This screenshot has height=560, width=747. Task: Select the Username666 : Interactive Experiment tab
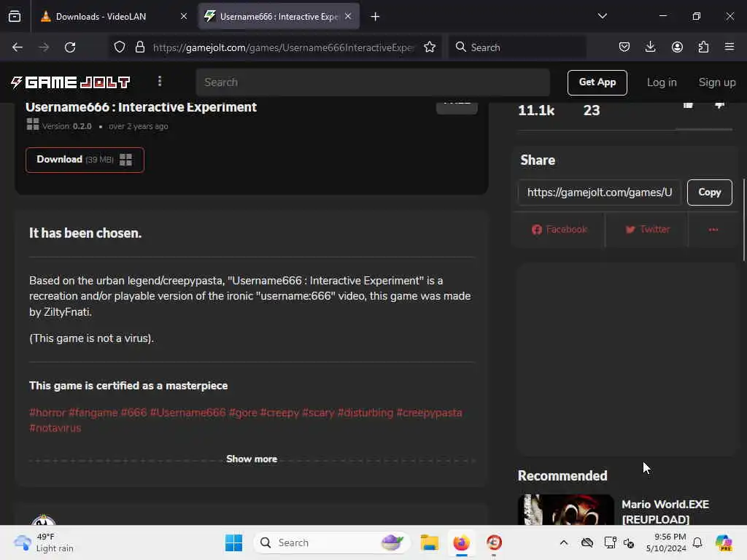click(x=279, y=16)
